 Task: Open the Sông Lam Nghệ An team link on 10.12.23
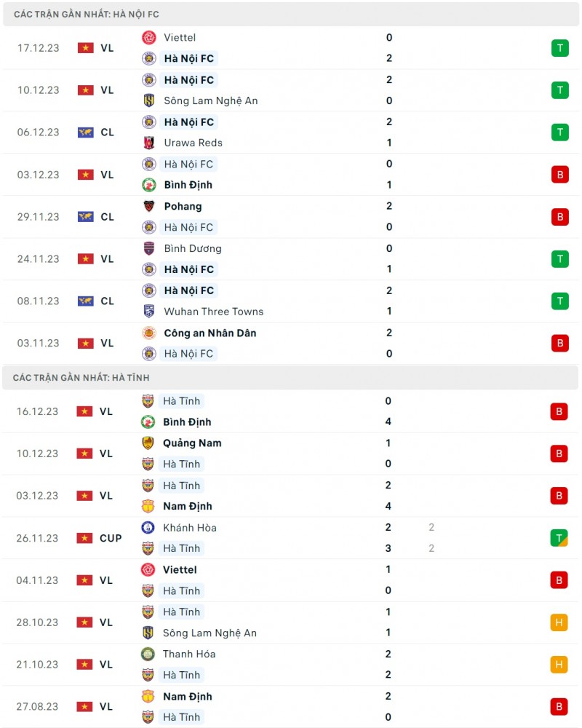tap(211, 100)
